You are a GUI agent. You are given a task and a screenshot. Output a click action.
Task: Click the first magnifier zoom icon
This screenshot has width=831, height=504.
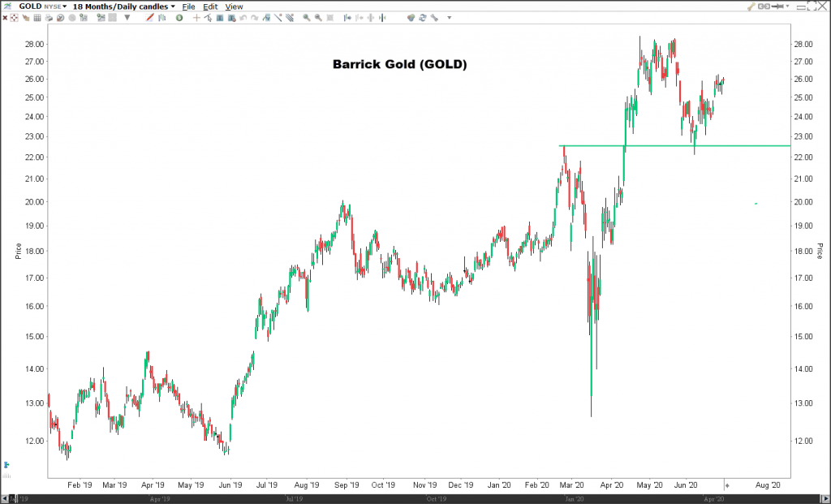[306, 18]
